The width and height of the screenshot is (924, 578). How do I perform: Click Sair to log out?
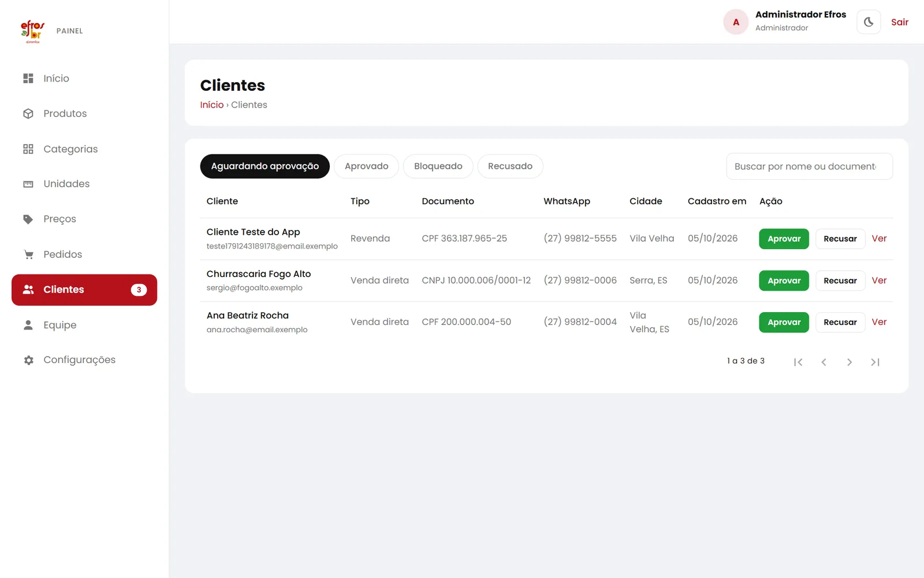coord(900,22)
